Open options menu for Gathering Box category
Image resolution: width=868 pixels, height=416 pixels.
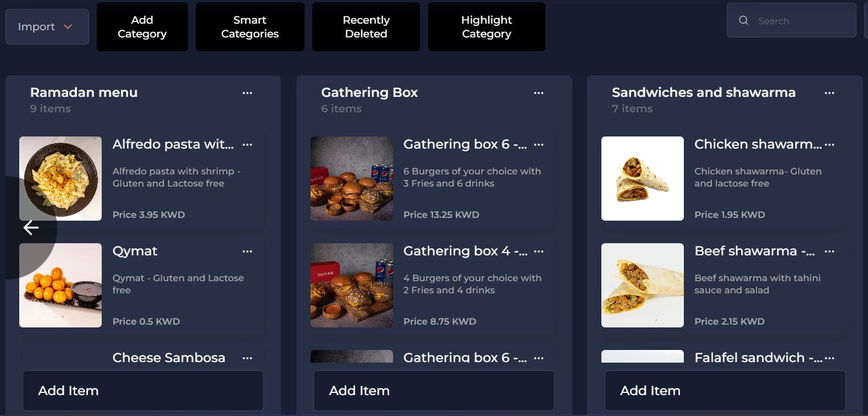coord(538,93)
